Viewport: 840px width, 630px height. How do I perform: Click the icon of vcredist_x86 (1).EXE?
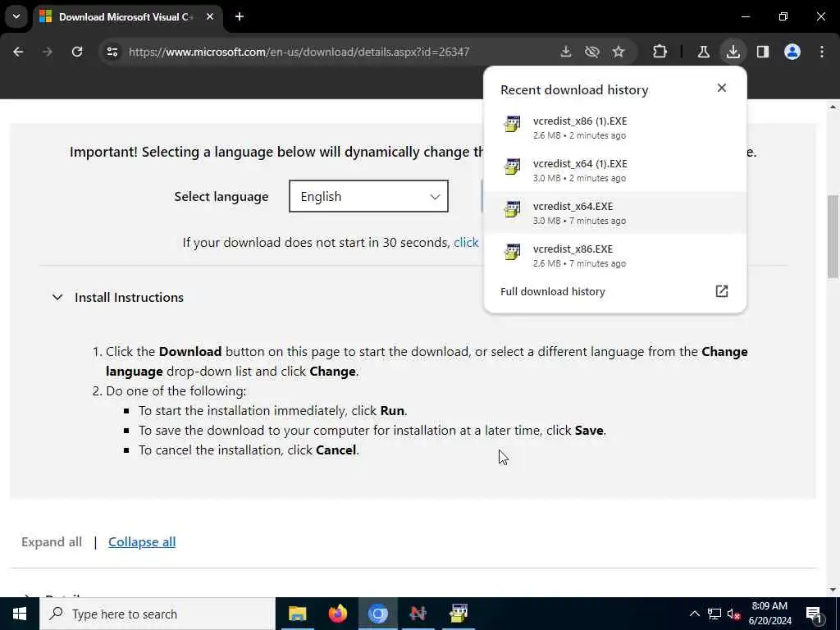coord(512,124)
